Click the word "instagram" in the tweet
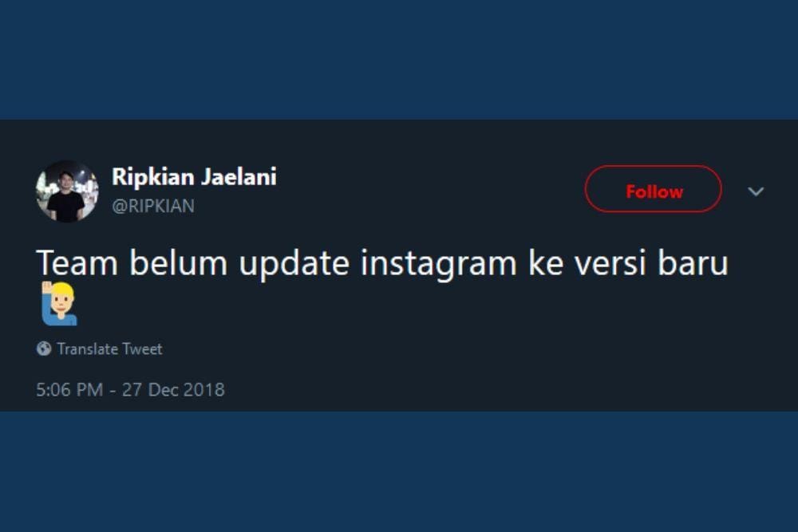 (x=438, y=263)
